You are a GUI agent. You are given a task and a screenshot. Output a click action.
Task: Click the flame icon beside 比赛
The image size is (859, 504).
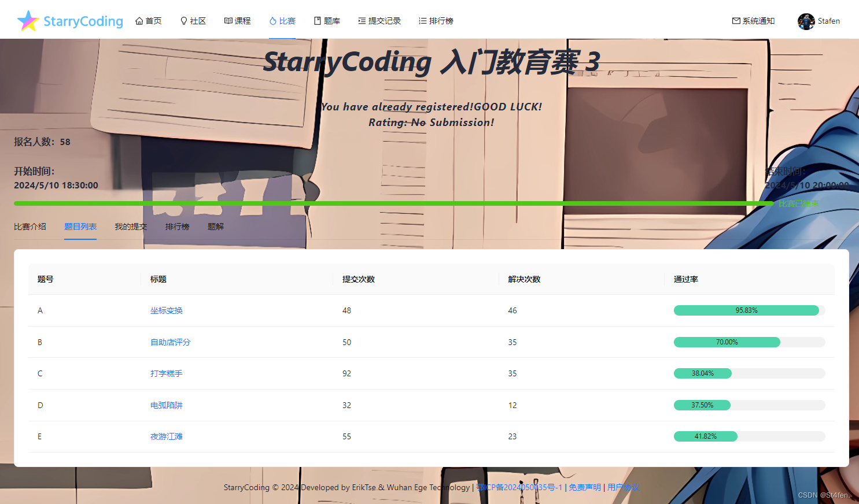(x=273, y=21)
